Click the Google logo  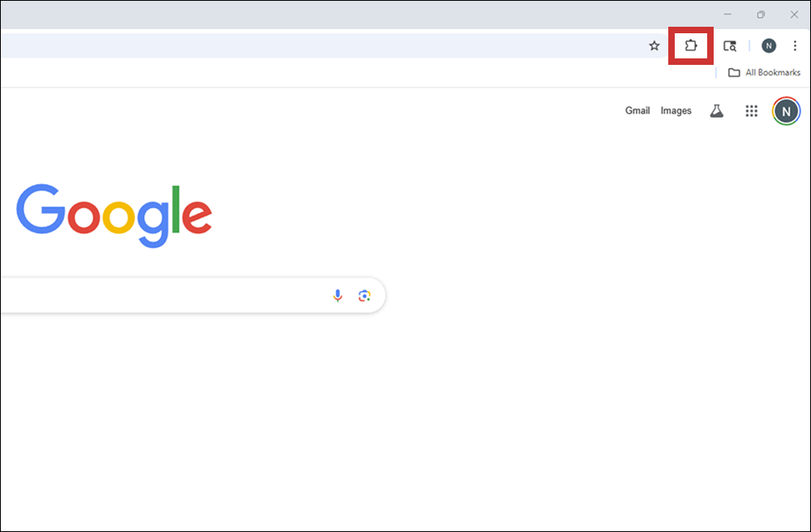(x=114, y=216)
